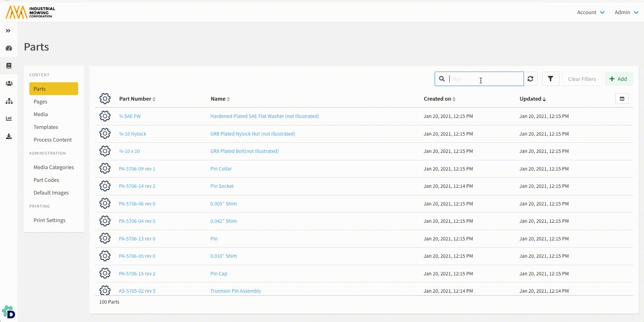The width and height of the screenshot is (644, 322).
Task: Open the users group icon in sidebar
Action: click(9, 83)
